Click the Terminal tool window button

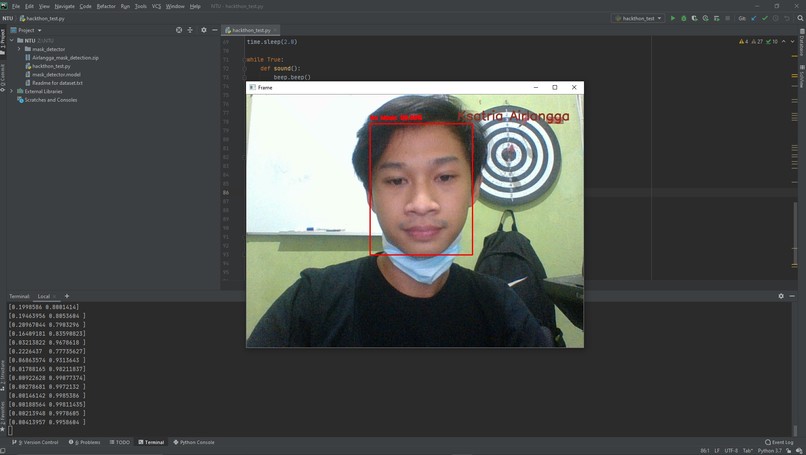(x=151, y=442)
